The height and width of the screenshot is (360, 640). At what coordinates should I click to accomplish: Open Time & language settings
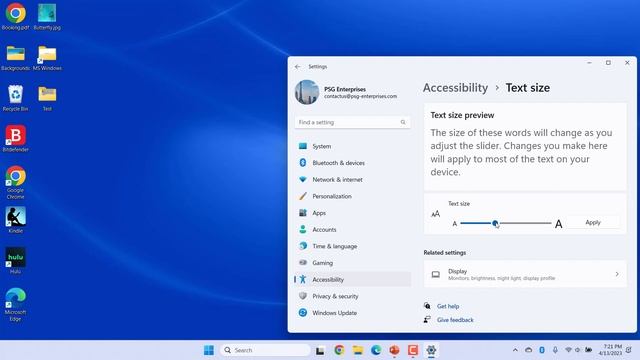pos(352,247)
